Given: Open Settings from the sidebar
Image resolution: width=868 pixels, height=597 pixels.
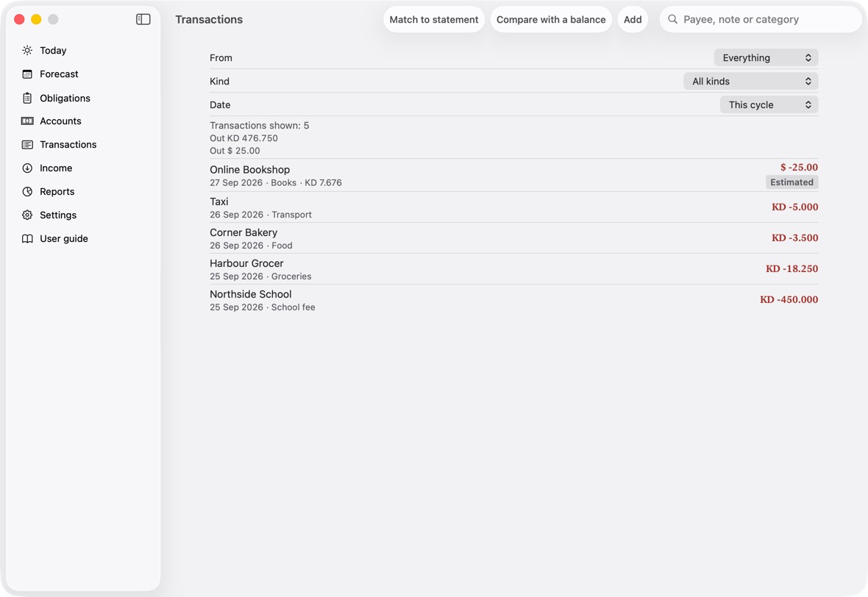Looking at the screenshot, I should pos(58,215).
